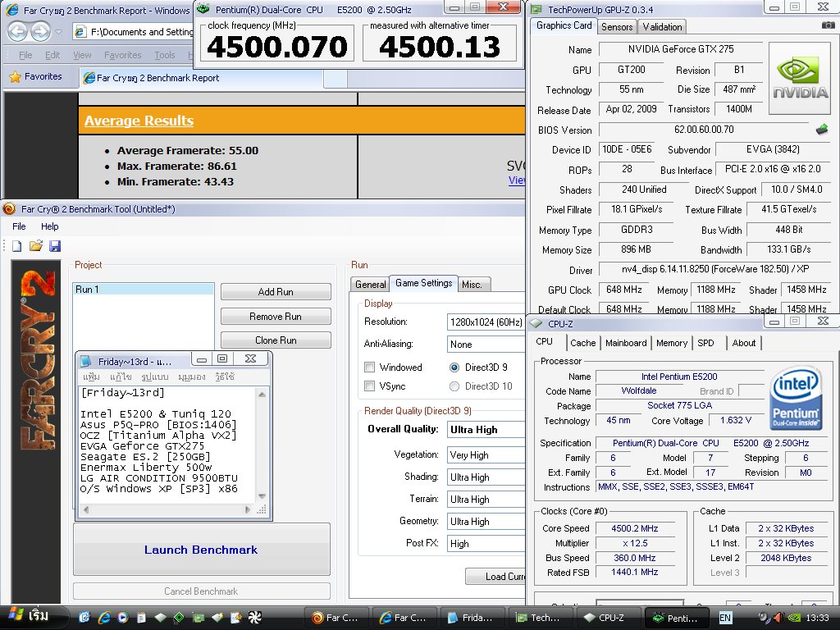Open Far Cry 2 Benchmark Tool taskbar button

pyautogui.click(x=336, y=618)
